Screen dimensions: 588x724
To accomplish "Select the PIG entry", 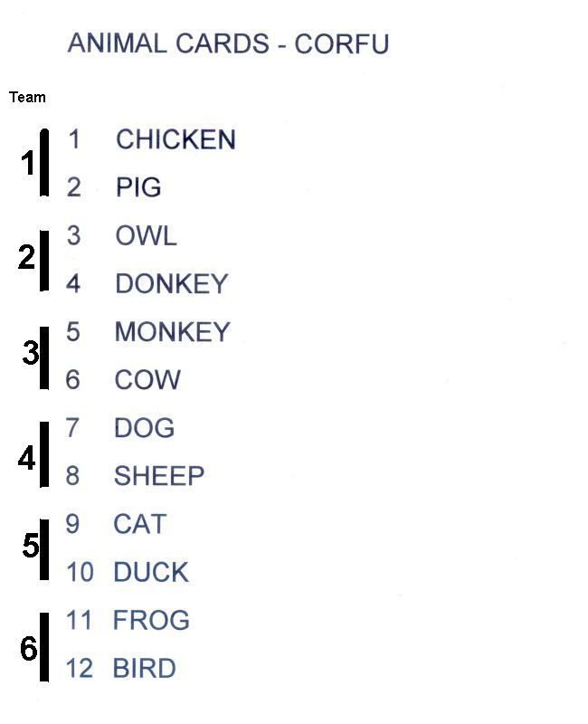I will pos(138,187).
